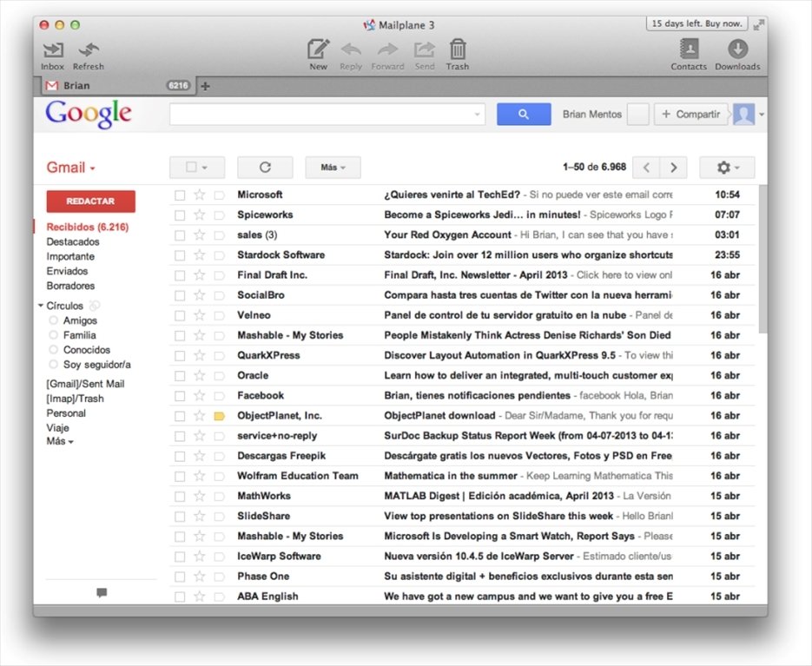Expand the search options arrow
812x666 pixels.
click(x=477, y=115)
